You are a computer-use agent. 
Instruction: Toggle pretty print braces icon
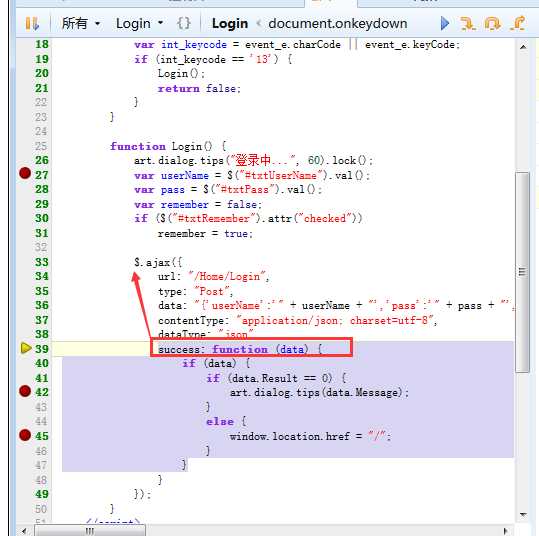tap(184, 23)
